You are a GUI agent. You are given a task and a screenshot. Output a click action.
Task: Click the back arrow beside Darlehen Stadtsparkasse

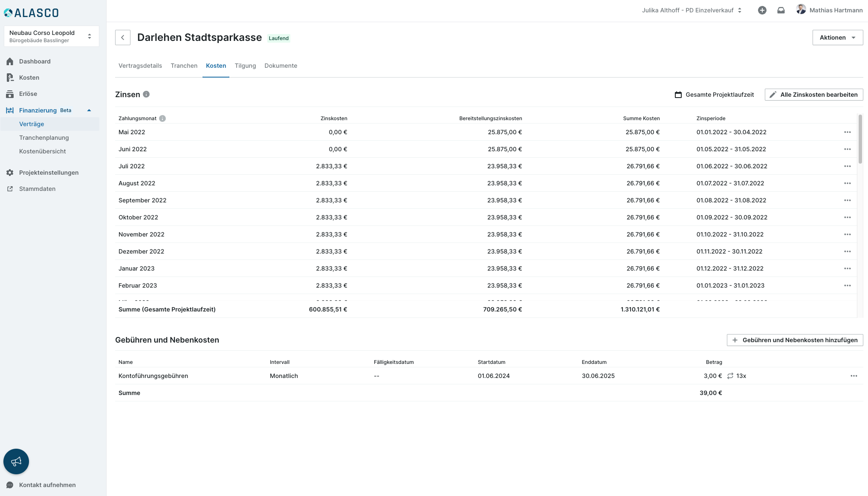coord(123,37)
